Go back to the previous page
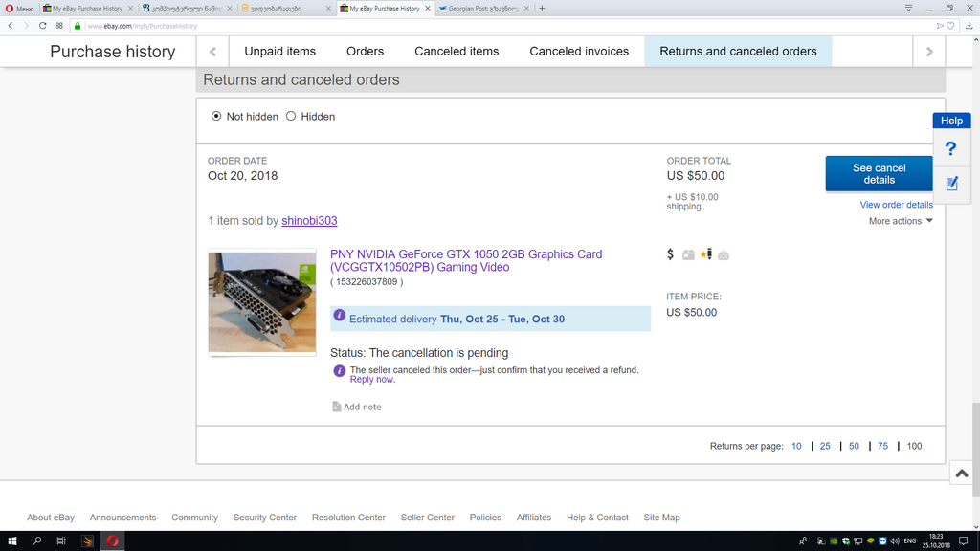 click(x=11, y=26)
